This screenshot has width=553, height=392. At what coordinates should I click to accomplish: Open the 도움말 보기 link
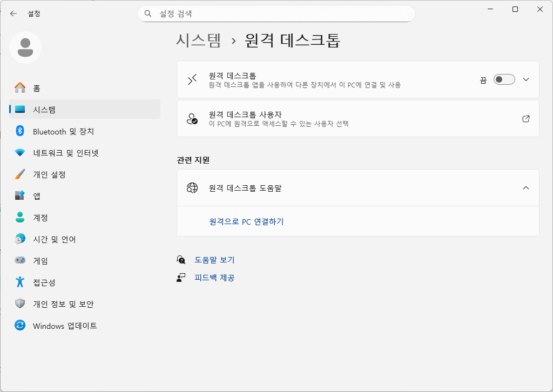(x=214, y=260)
